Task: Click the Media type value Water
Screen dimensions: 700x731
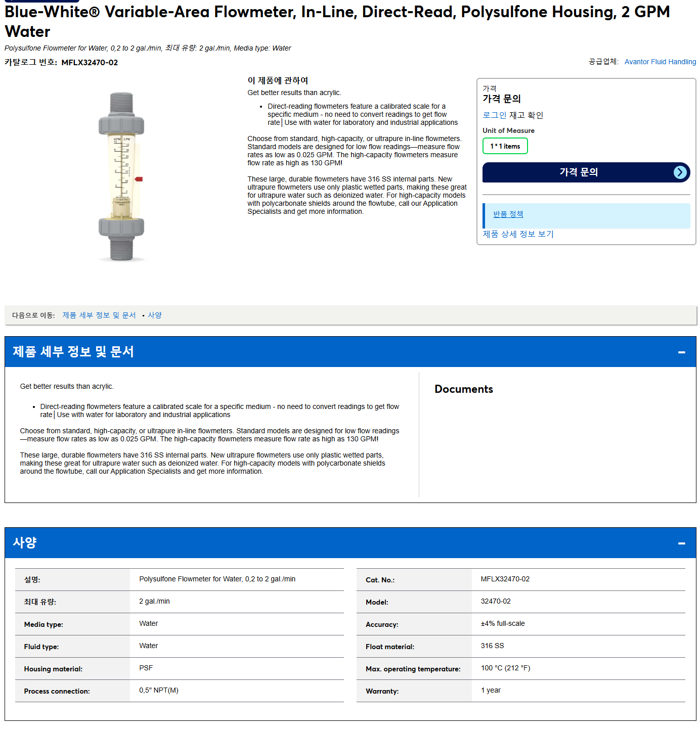Action: 149,624
